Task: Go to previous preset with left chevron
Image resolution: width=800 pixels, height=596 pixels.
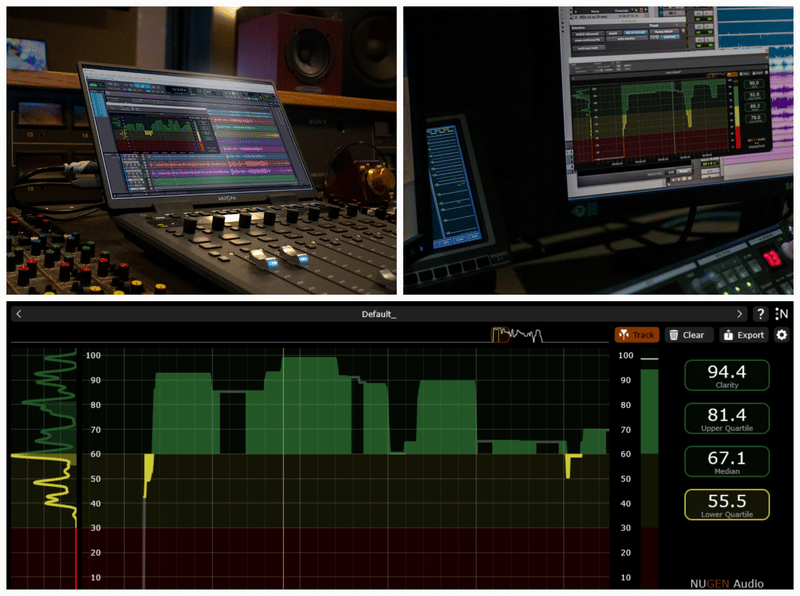Action: (x=19, y=313)
